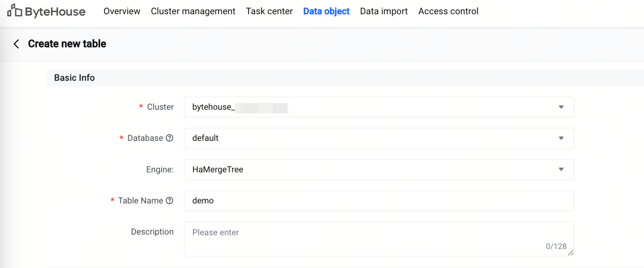This screenshot has height=268, width=644.
Task: Open the Cluster dropdown
Action: (561, 107)
